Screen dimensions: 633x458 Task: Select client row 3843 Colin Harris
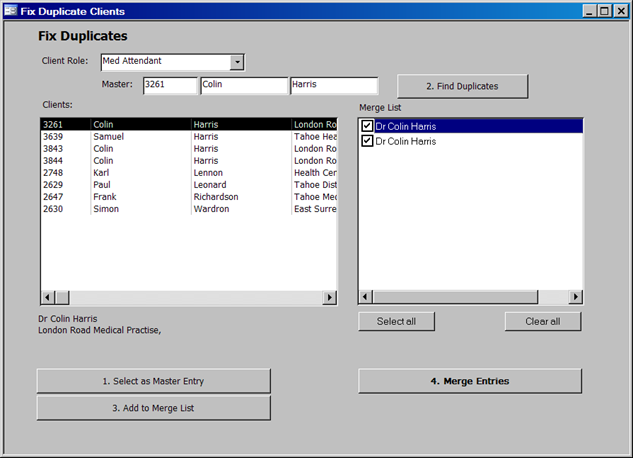pyautogui.click(x=189, y=148)
